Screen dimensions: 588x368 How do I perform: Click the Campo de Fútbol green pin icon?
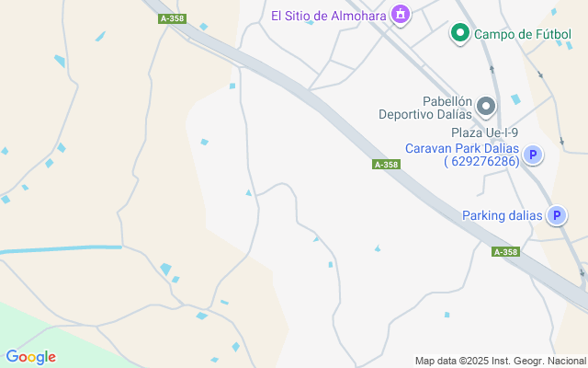(460, 34)
